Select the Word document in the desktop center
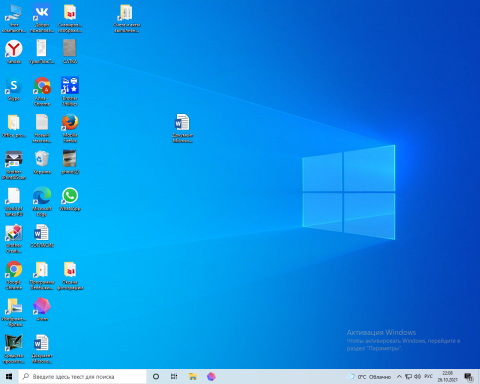Viewport: 480px width, 384px height. pos(182,128)
